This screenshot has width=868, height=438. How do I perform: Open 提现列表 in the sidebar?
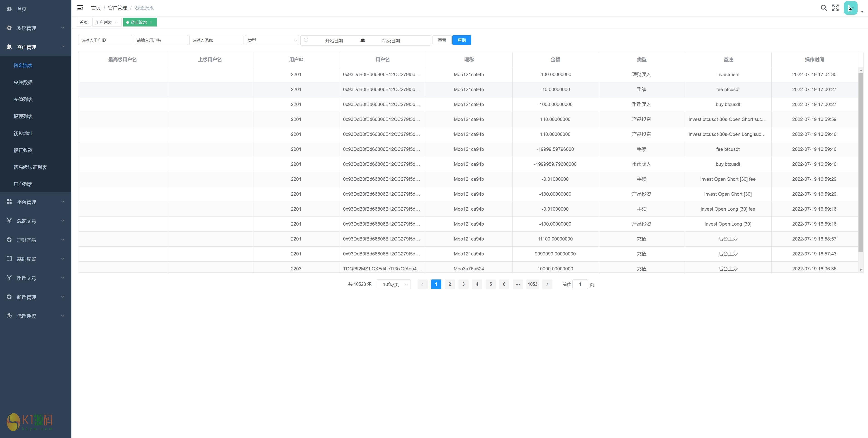pyautogui.click(x=23, y=116)
